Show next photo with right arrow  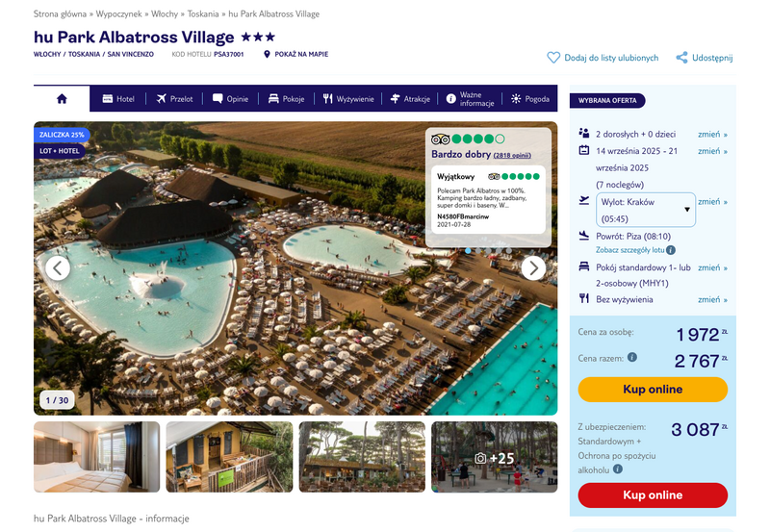(x=533, y=268)
